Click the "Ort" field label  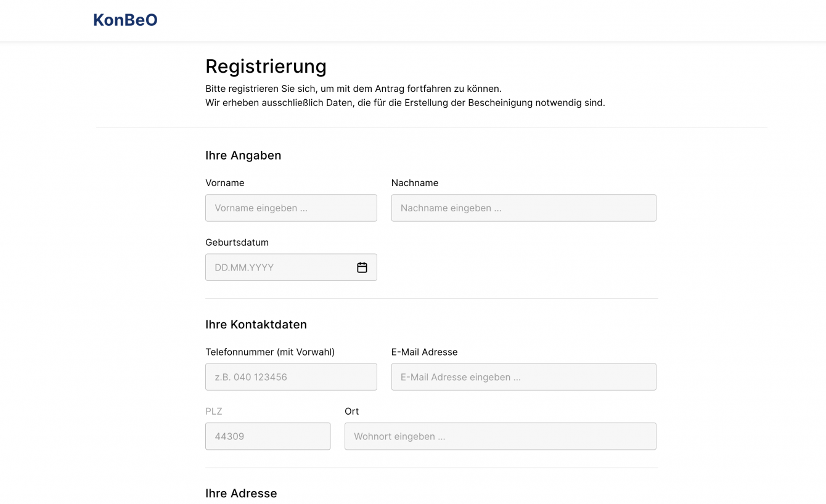351,411
